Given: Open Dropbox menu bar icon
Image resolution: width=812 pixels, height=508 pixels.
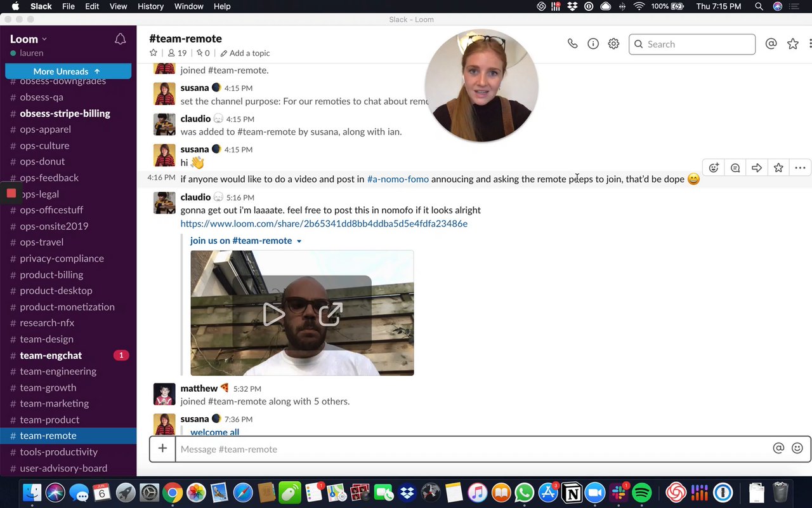Looking at the screenshot, I should (573, 6).
